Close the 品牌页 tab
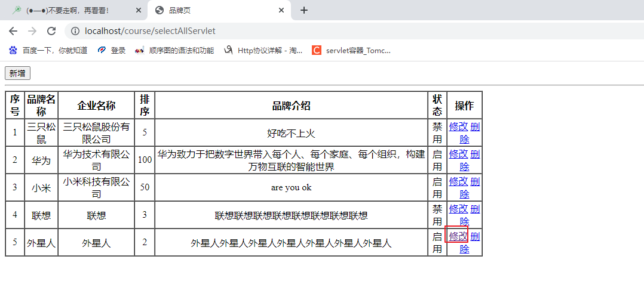Image resolution: width=644 pixels, height=306 pixels. (x=281, y=10)
